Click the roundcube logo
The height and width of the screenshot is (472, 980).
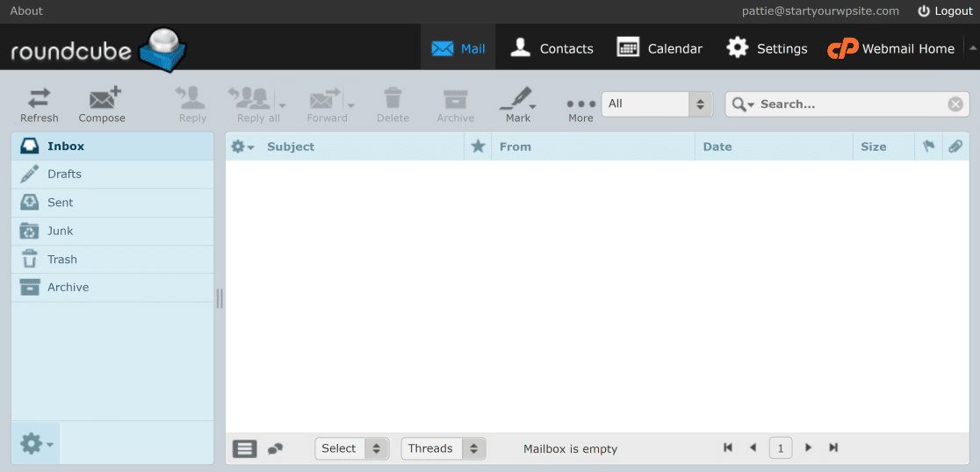tap(98, 49)
